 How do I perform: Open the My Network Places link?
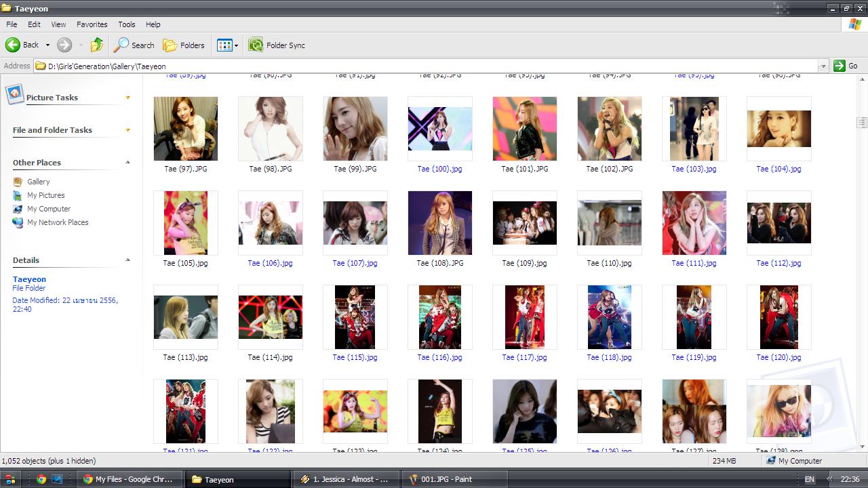click(x=58, y=222)
